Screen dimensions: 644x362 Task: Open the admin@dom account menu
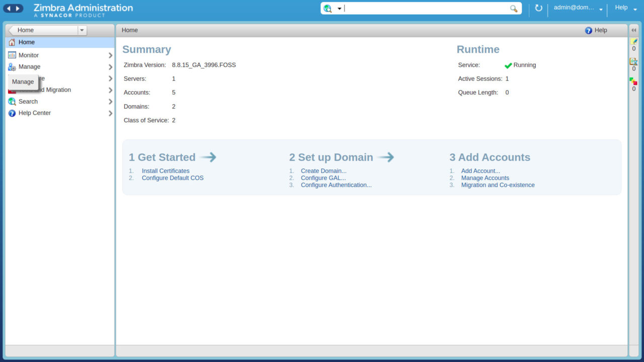pyautogui.click(x=576, y=8)
